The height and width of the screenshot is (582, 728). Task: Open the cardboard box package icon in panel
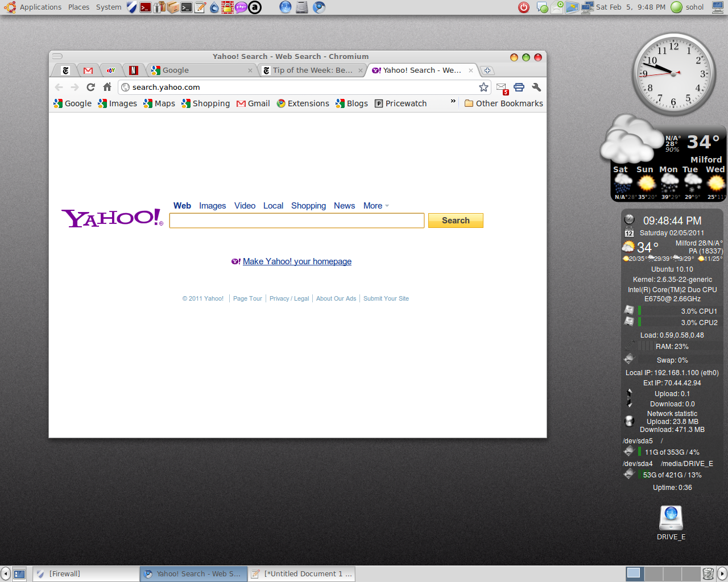[x=173, y=7]
